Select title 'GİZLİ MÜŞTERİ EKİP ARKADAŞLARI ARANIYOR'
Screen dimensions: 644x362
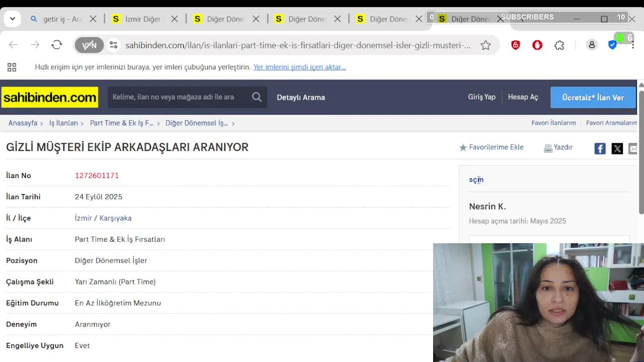(x=127, y=147)
